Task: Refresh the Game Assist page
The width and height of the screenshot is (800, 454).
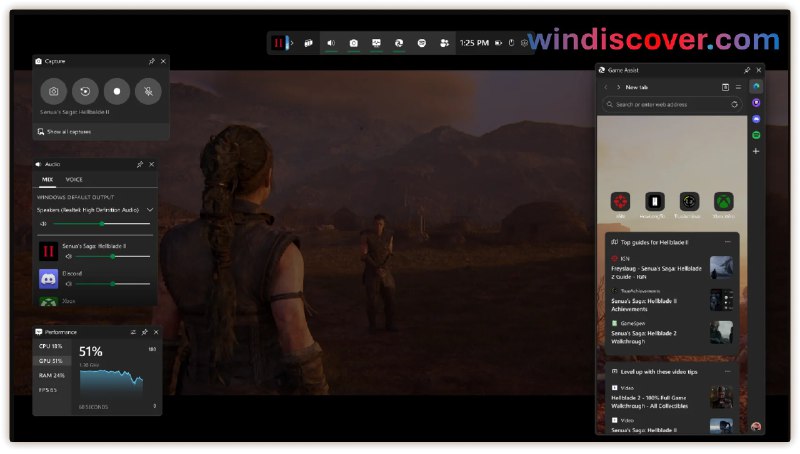Action: click(734, 105)
